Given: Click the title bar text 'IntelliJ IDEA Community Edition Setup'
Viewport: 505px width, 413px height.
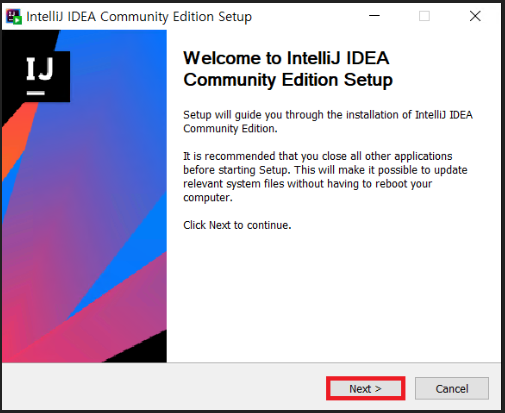Looking at the screenshot, I should 139,17.
